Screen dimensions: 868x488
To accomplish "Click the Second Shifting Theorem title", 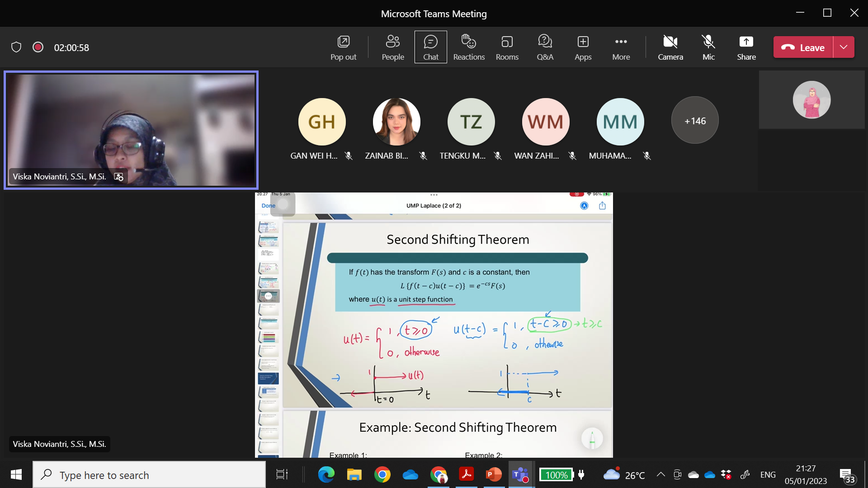I will coord(458,239).
